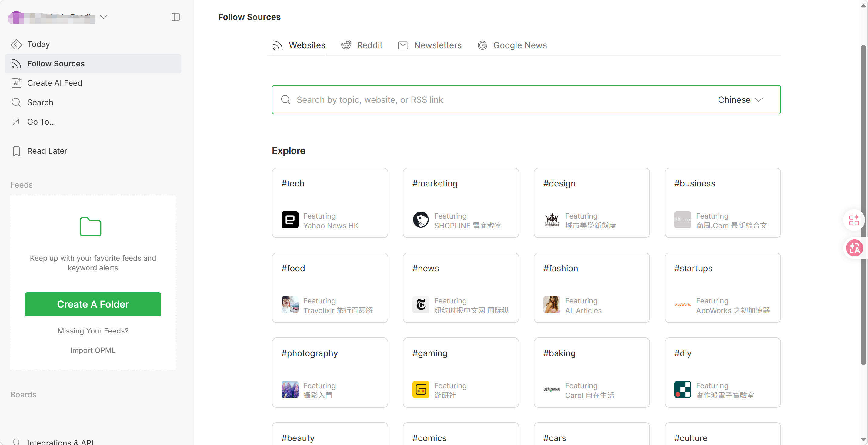This screenshot has width=868, height=445.
Task: Click the photography card flower thumbnail
Action: (290, 390)
